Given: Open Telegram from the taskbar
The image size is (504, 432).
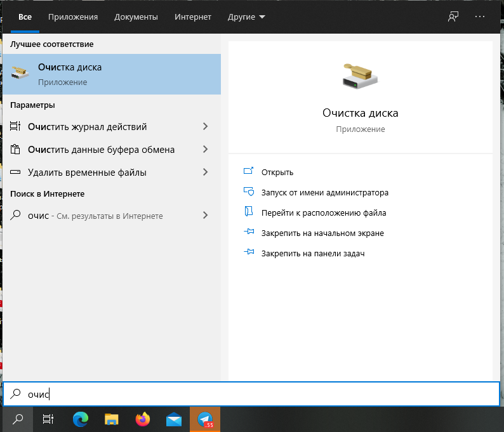Looking at the screenshot, I should point(205,419).
